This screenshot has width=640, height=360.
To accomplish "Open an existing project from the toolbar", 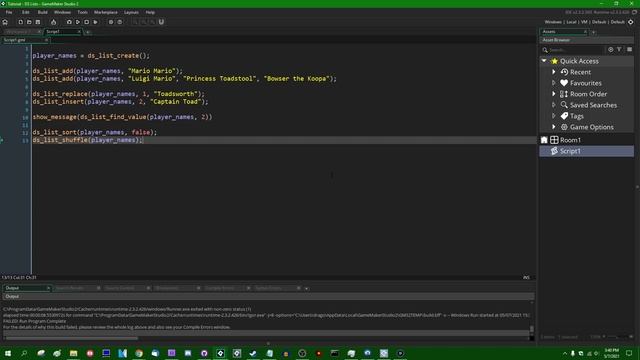I will pos(29,22).
